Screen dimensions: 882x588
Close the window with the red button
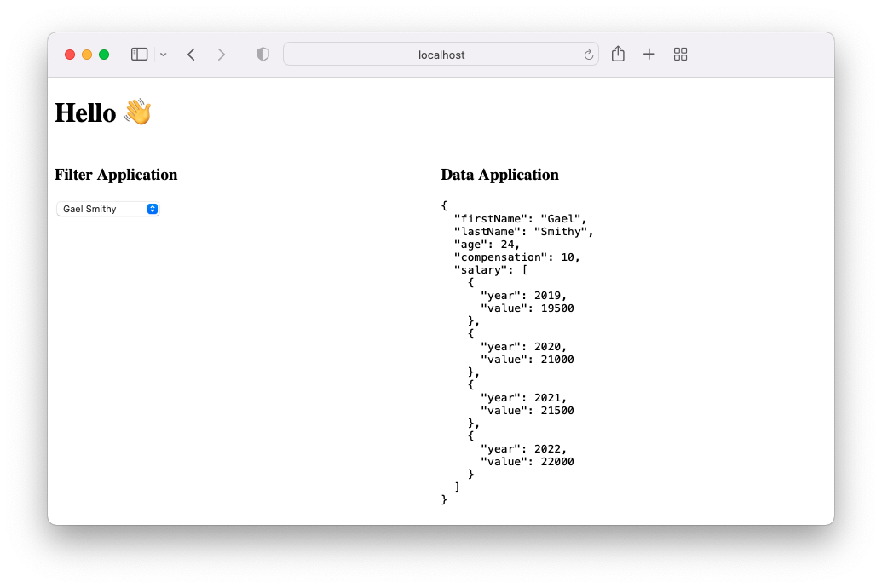(x=70, y=55)
